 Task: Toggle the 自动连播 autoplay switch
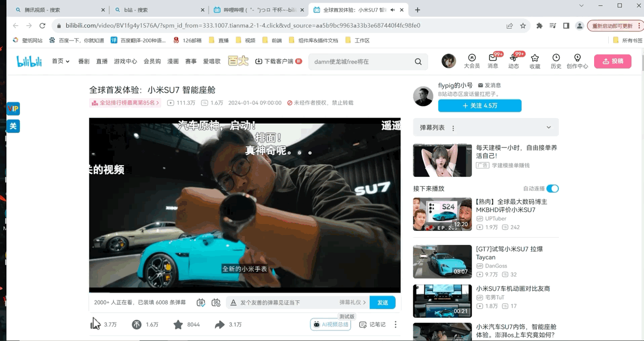[x=552, y=189]
